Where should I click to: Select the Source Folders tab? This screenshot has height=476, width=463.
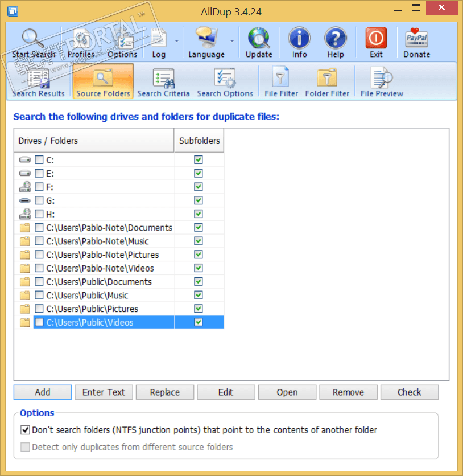pyautogui.click(x=103, y=81)
